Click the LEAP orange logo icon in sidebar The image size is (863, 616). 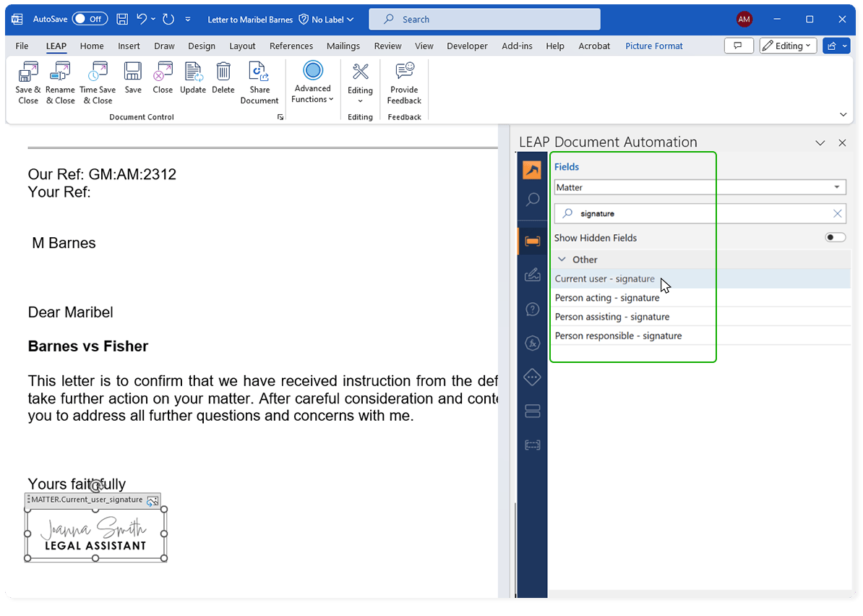pyautogui.click(x=532, y=170)
